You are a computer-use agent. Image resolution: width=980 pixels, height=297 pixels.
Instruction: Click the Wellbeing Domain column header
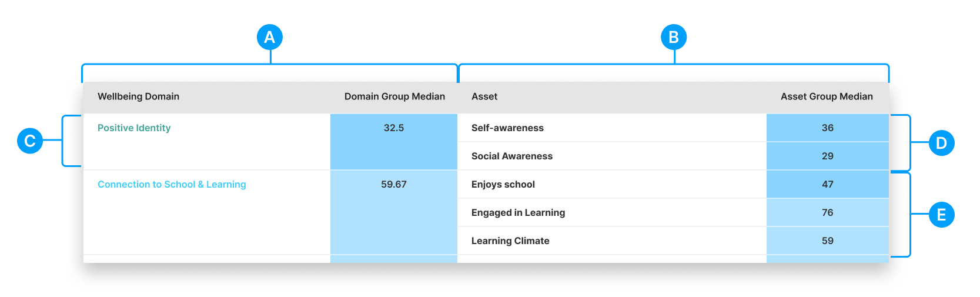tap(138, 96)
